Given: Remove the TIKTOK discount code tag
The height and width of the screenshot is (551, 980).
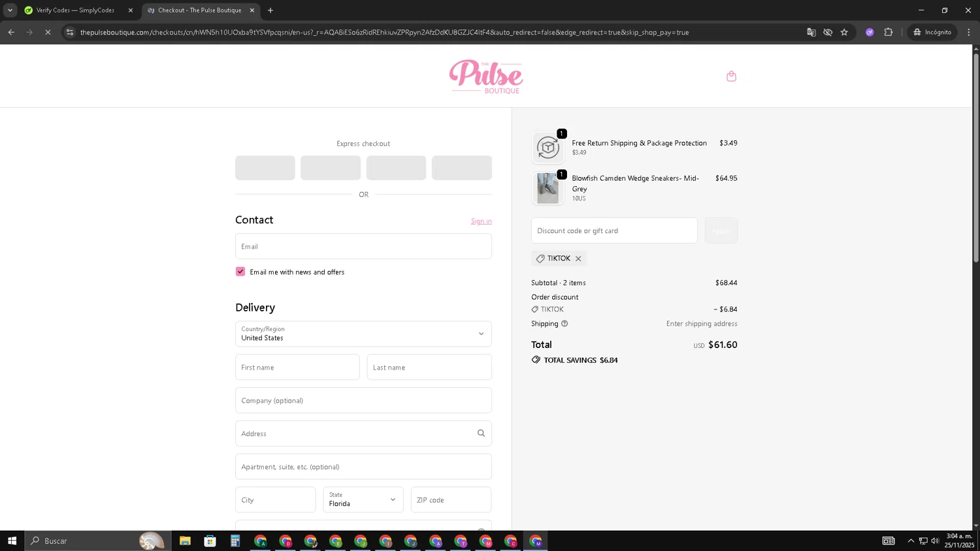Looking at the screenshot, I should [578, 259].
